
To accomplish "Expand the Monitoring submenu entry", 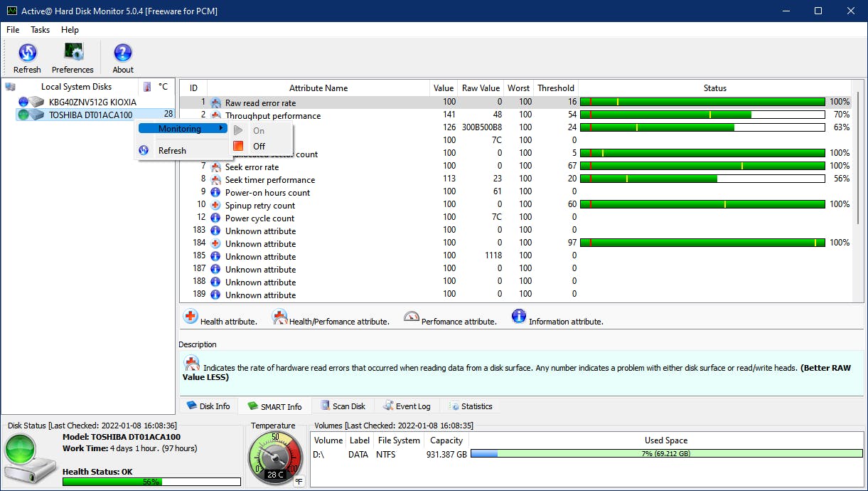I will click(x=182, y=129).
